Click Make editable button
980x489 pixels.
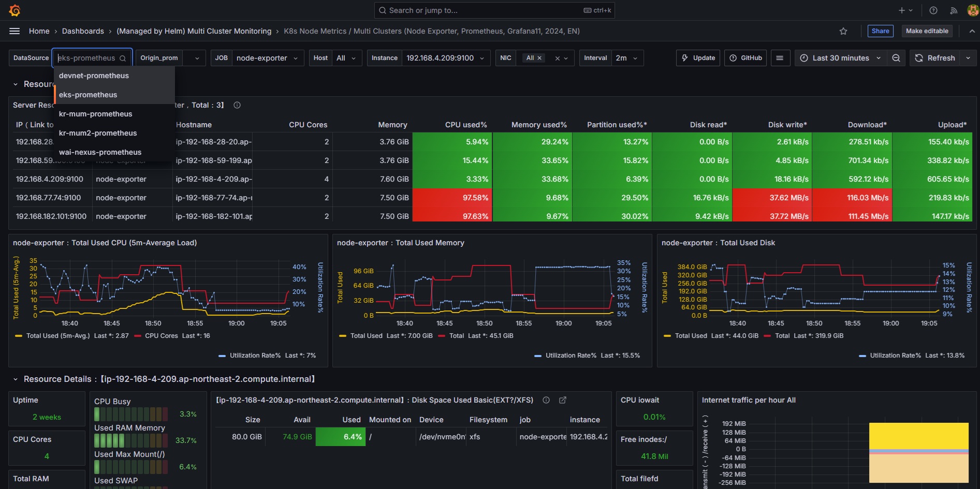(x=927, y=31)
